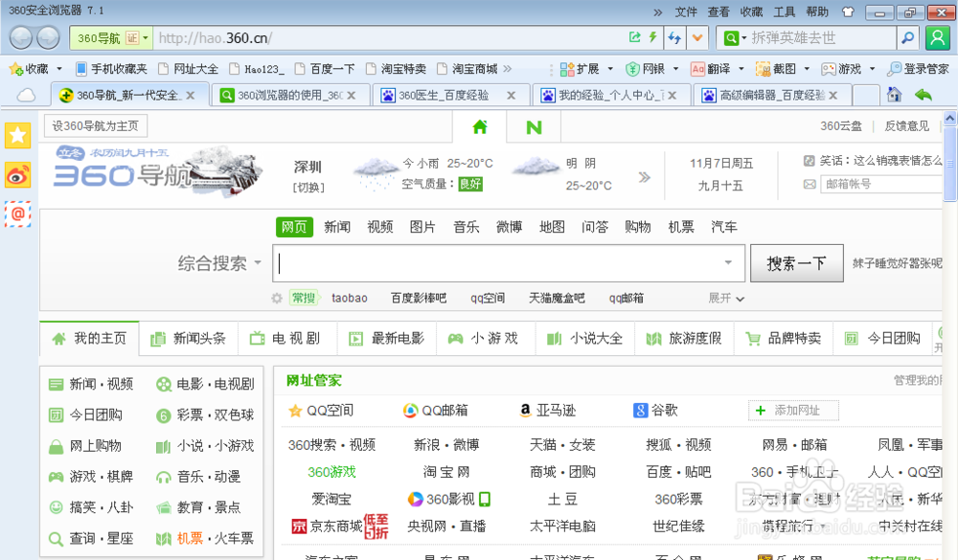
Task: Expand the title bar menu overflow arrows
Action: 657,12
